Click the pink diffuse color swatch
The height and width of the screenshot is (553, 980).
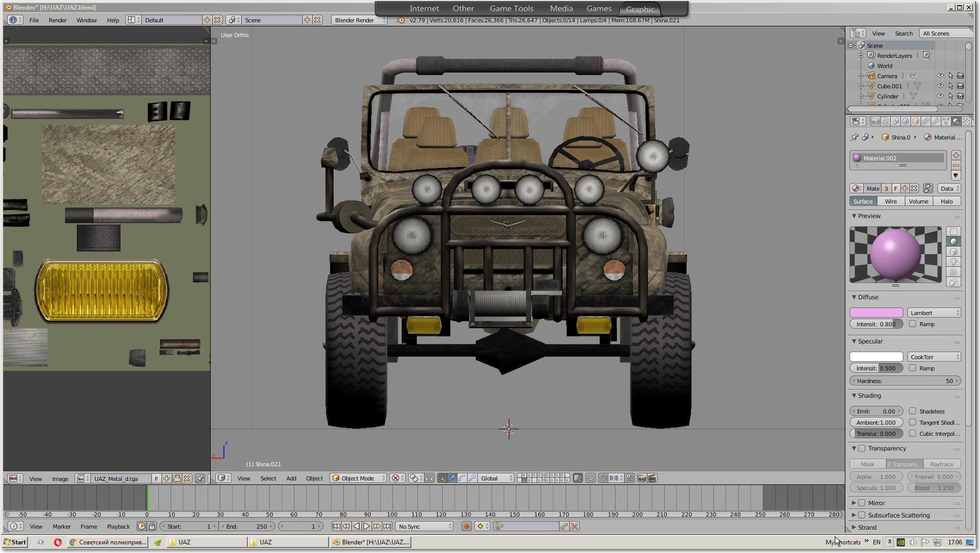pos(876,313)
